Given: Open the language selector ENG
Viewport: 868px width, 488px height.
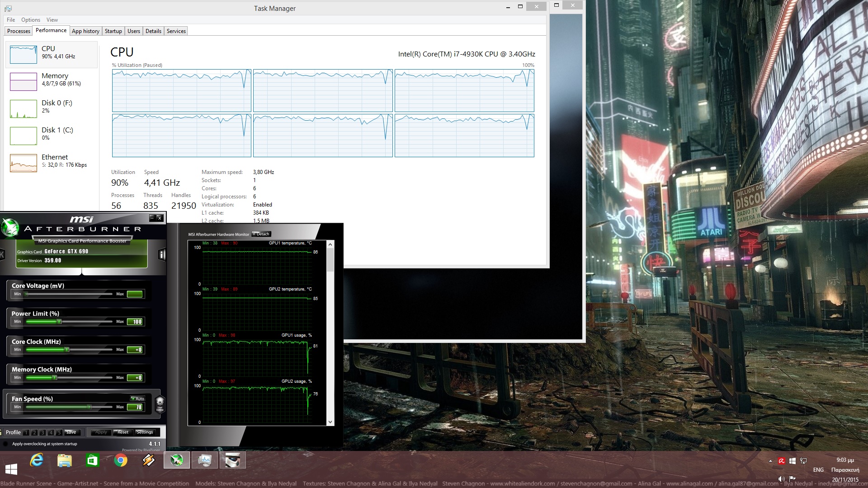Looking at the screenshot, I should coord(818,470).
